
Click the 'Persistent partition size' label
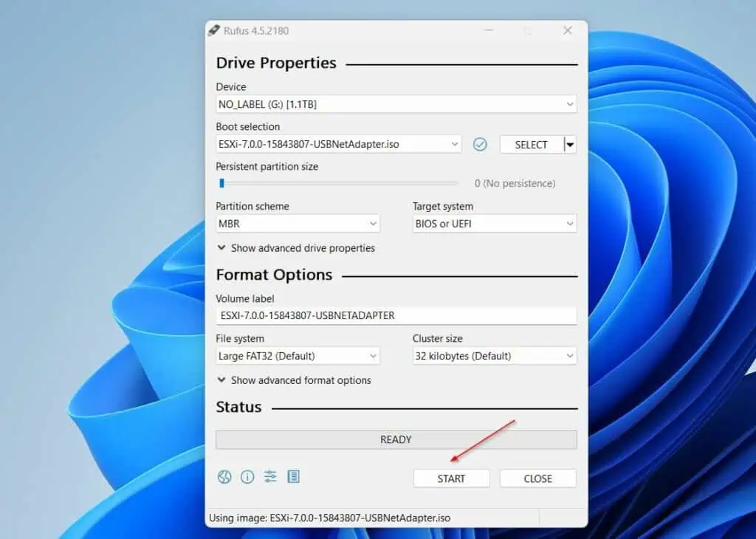pyautogui.click(x=267, y=166)
